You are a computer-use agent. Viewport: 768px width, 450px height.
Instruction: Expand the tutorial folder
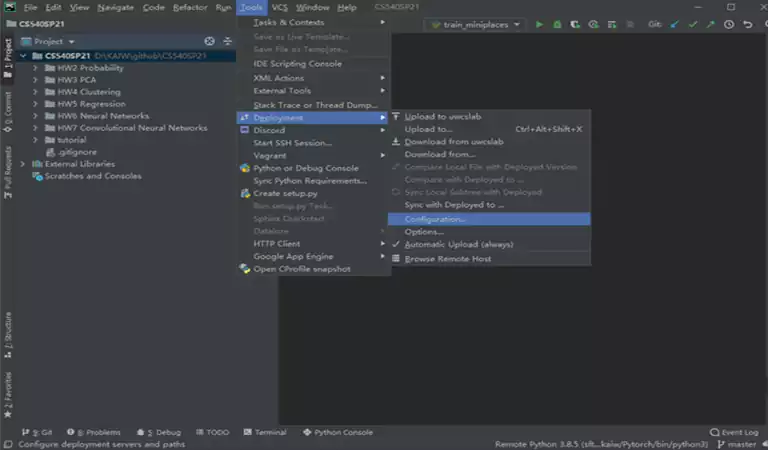click(x=35, y=140)
